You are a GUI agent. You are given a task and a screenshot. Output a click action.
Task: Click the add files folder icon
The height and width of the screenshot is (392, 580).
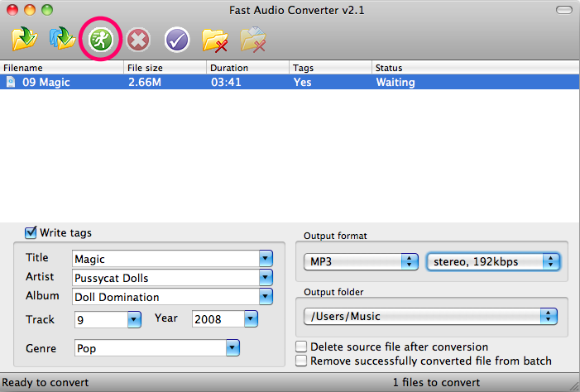coord(25,39)
